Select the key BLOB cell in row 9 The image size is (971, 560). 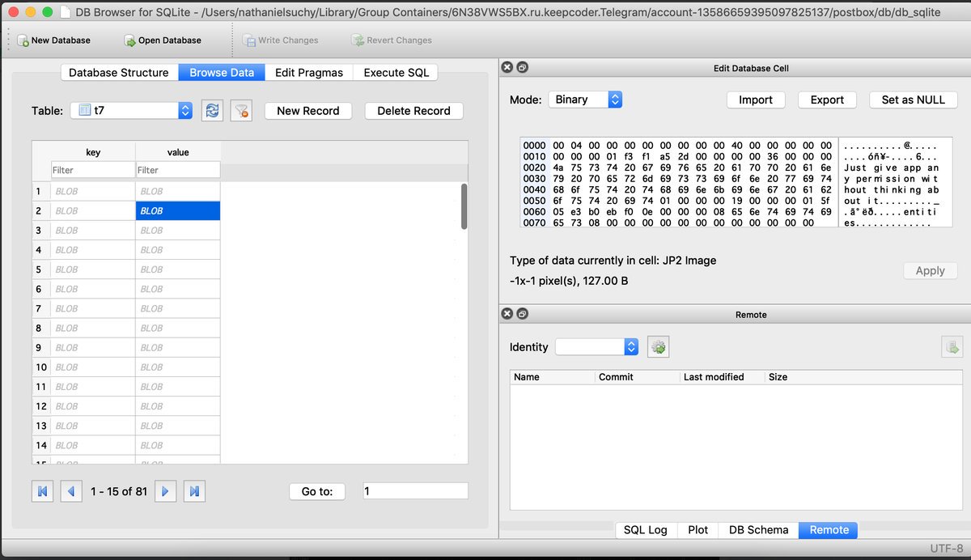pos(93,347)
